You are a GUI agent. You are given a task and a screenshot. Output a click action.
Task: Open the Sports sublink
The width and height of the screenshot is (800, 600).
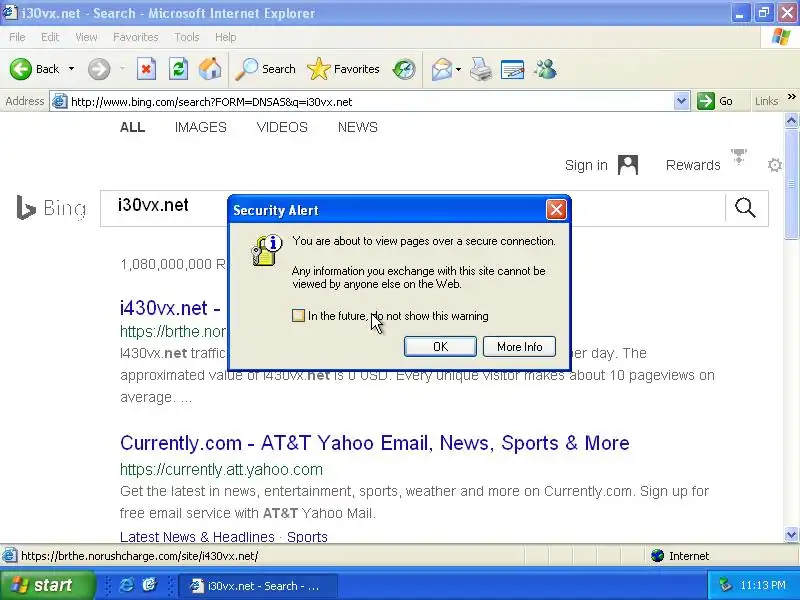307,537
